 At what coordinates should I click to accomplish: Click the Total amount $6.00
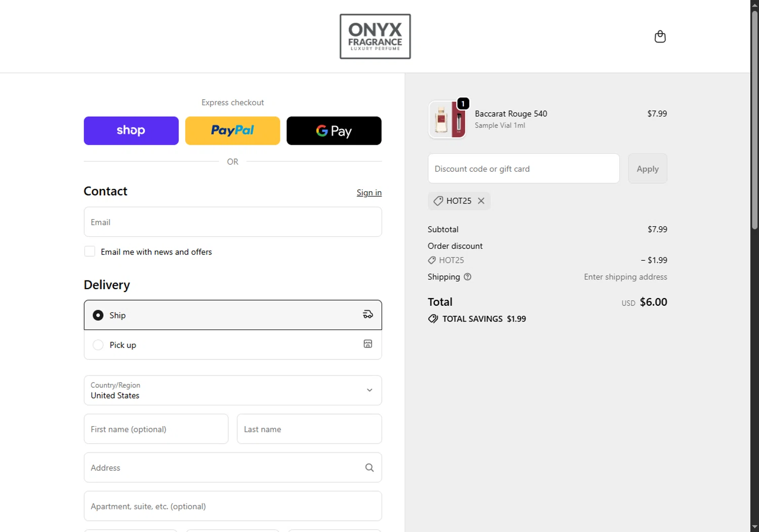(x=653, y=302)
